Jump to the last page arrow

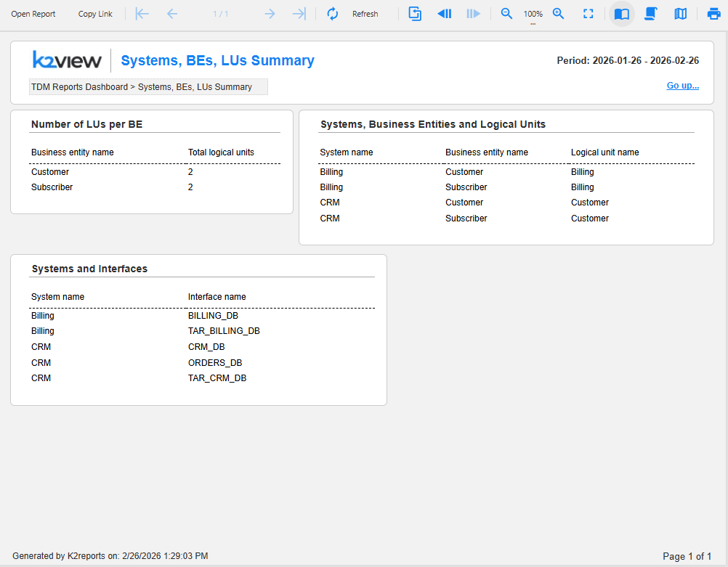click(x=299, y=14)
